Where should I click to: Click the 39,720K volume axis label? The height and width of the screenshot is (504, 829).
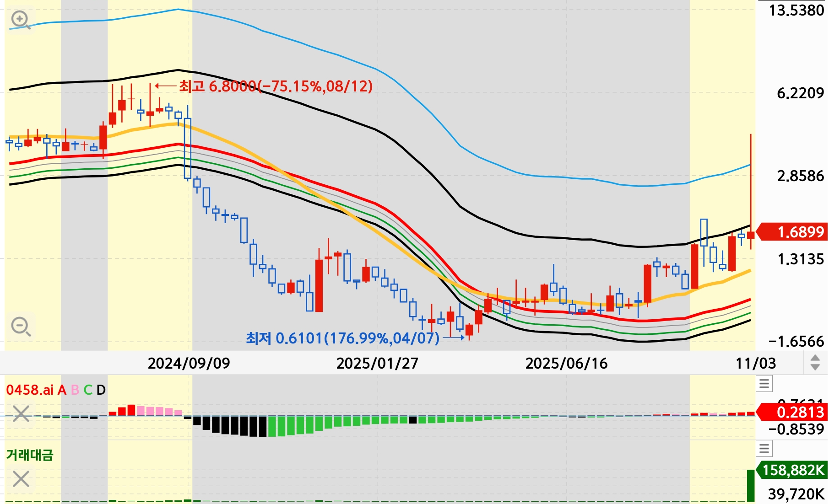796,494
